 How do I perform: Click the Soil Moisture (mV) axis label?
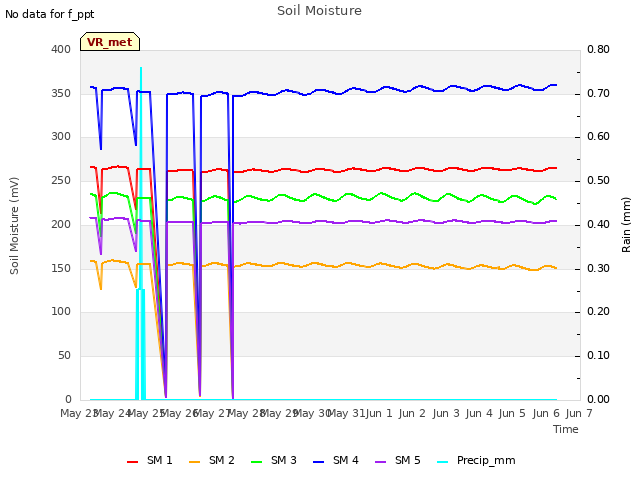coord(14,226)
